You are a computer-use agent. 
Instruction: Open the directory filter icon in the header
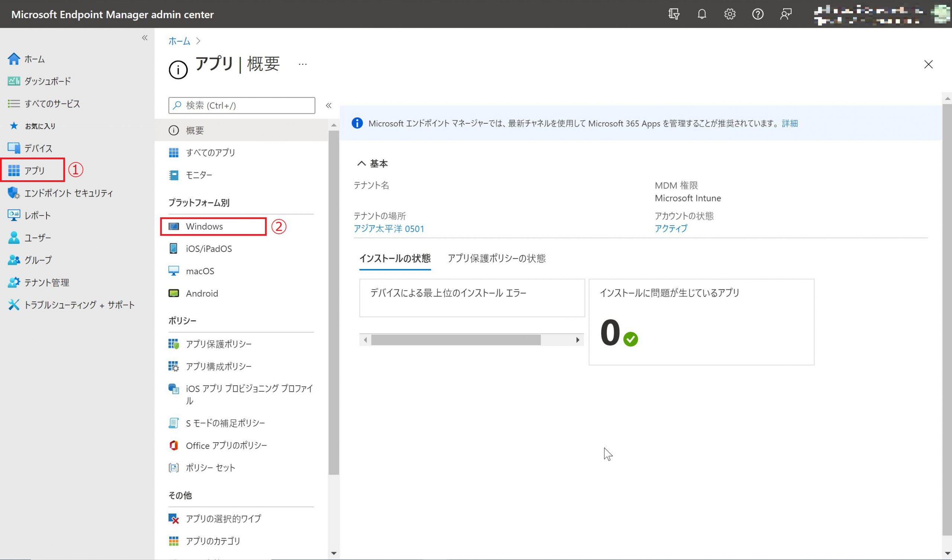(x=673, y=14)
